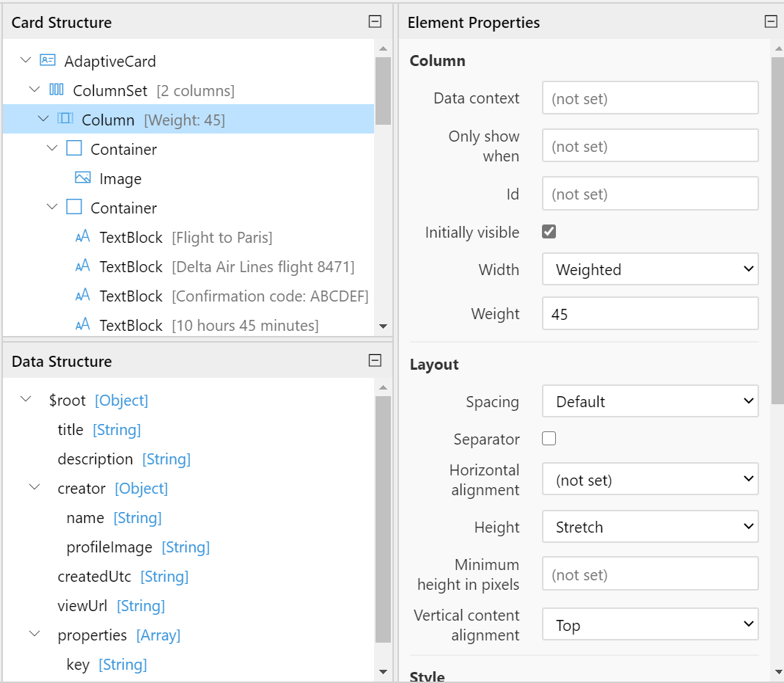
Task: Collapse the Card Structure panel
Action: tap(375, 21)
